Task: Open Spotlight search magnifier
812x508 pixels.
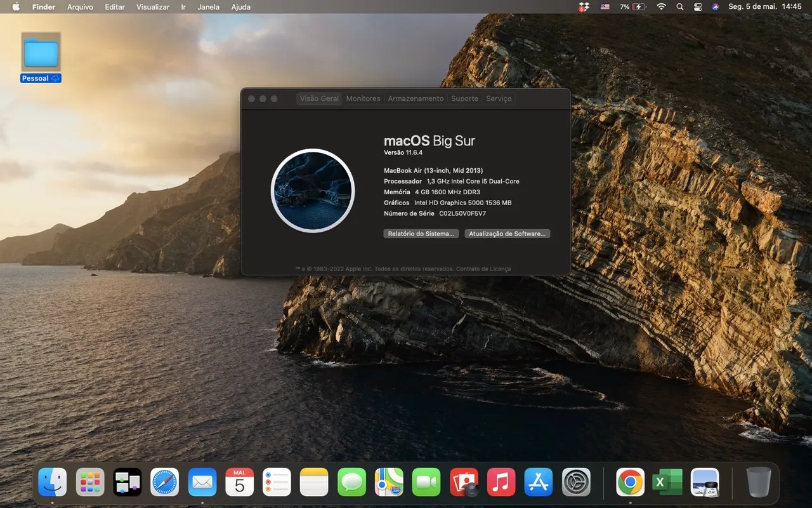Action: (x=680, y=6)
